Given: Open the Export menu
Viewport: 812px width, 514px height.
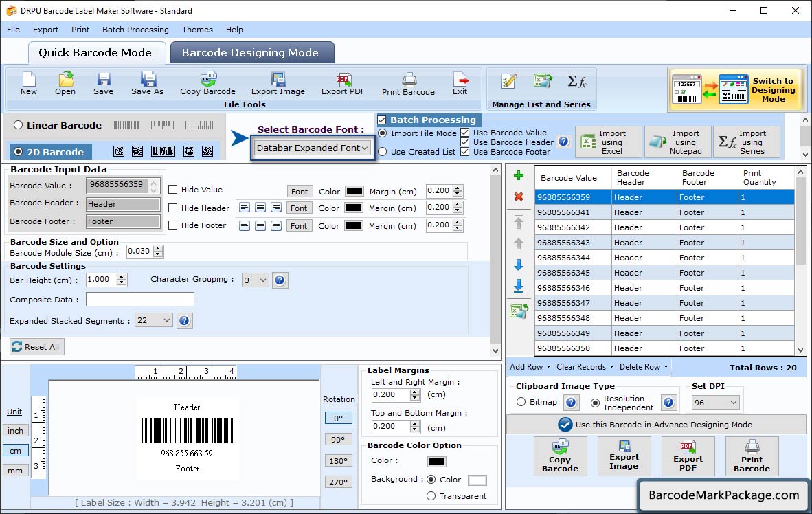Looking at the screenshot, I should coord(45,30).
